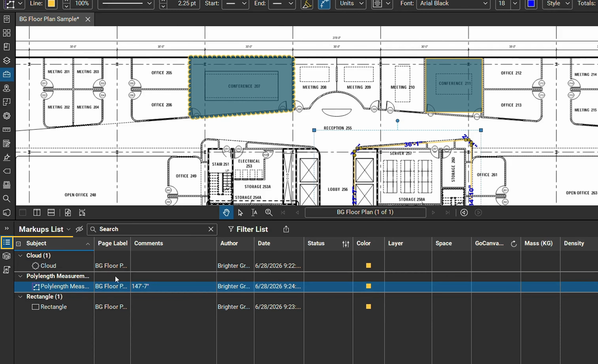Image resolution: width=598 pixels, height=364 pixels.
Task: Collapse the Polylength Measurement group
Action: (21, 276)
